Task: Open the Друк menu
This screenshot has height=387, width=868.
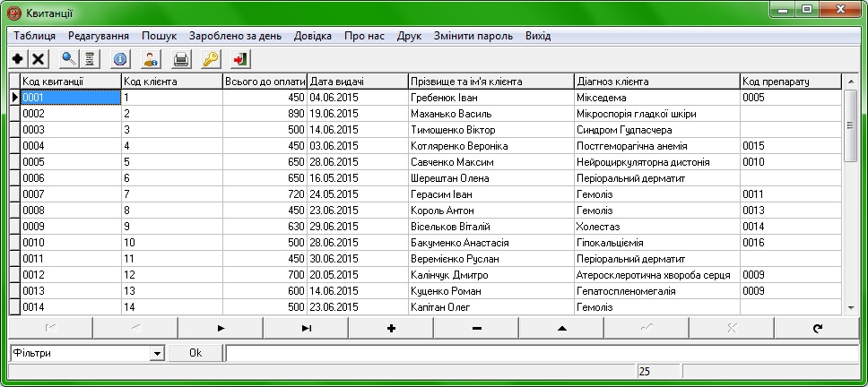Action: 409,36
